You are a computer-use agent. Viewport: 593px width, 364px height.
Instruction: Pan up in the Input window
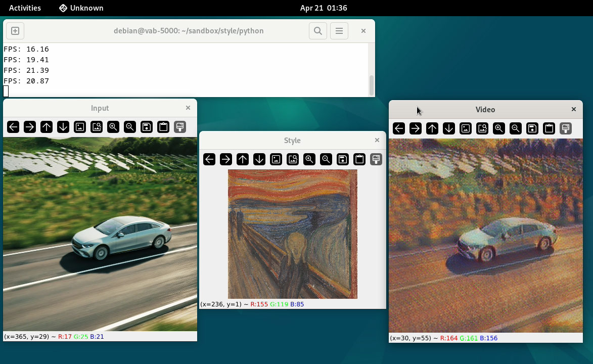click(47, 127)
